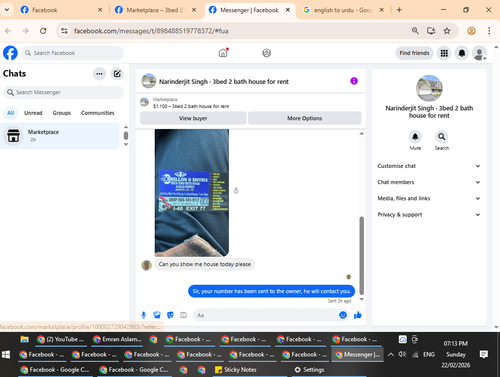
Task: Bookmark this page with star icon
Action: [x=447, y=31]
